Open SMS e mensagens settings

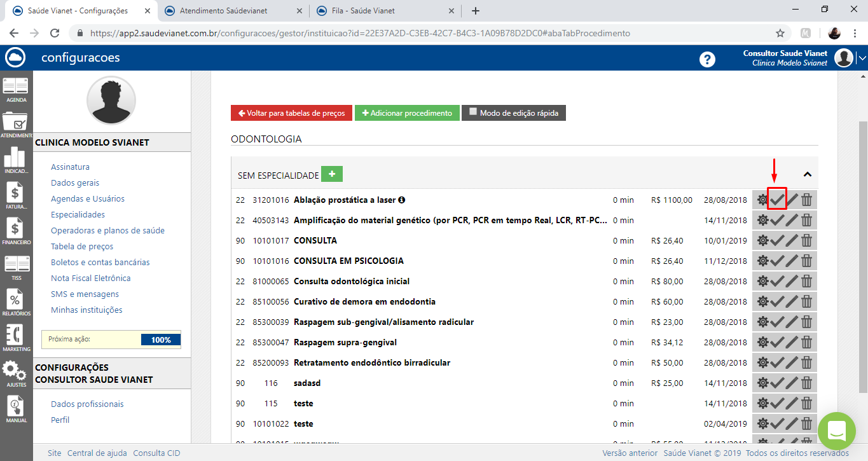pyautogui.click(x=85, y=294)
